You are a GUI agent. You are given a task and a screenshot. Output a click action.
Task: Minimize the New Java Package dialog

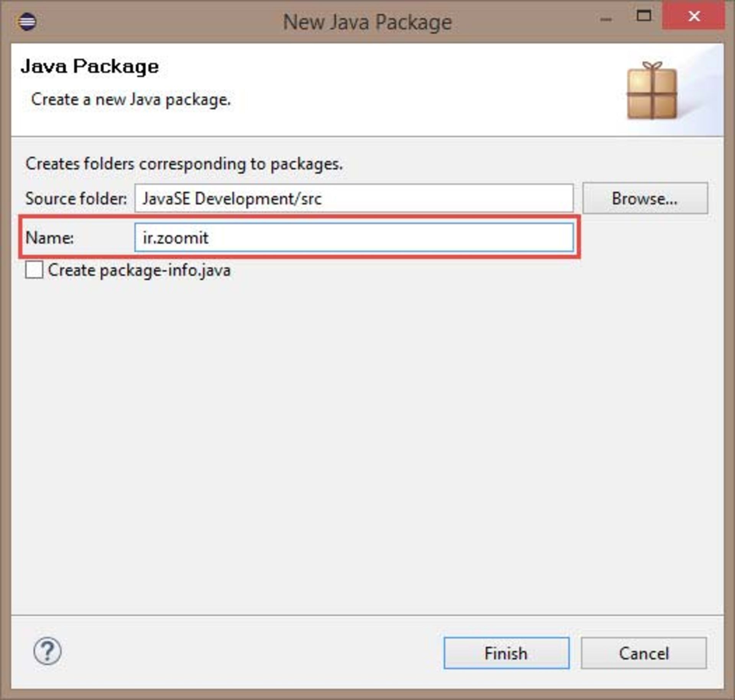tap(606, 19)
